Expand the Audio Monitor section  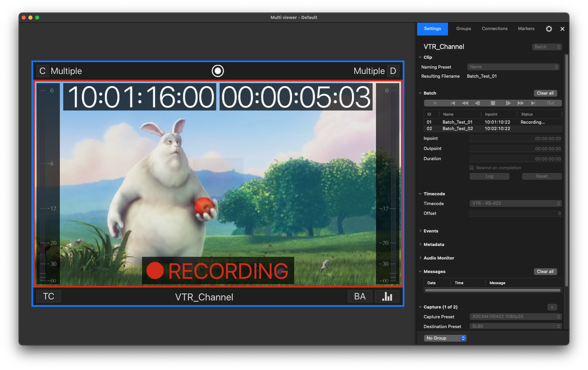pyautogui.click(x=420, y=258)
